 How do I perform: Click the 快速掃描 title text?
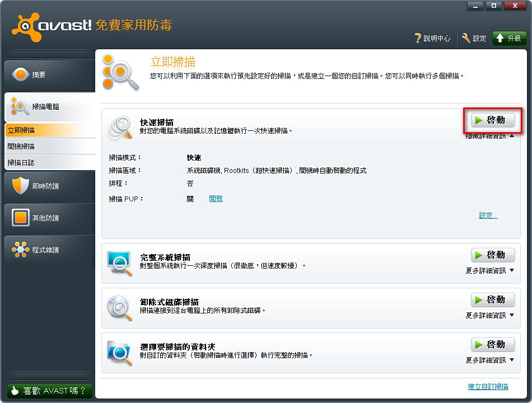click(156, 122)
